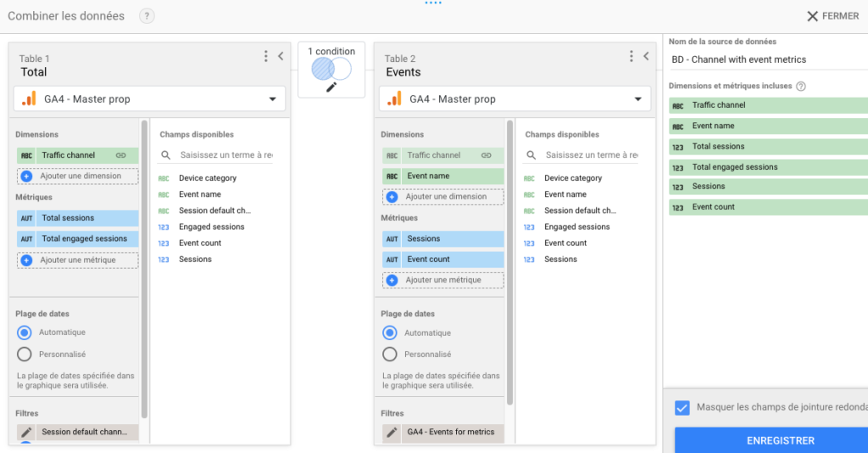Select Session default ch... in Table 2 fields
The width and height of the screenshot is (868, 453).
coord(580,210)
